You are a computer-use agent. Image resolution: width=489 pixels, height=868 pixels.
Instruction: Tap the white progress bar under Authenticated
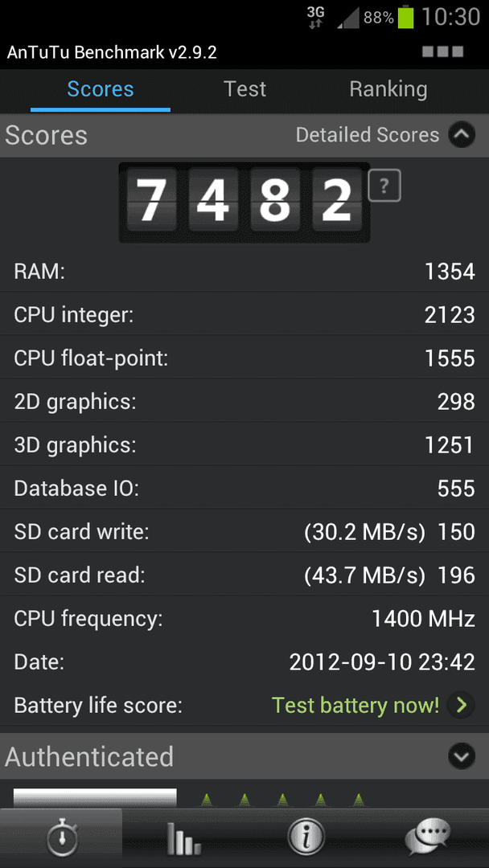pyautogui.click(x=95, y=798)
